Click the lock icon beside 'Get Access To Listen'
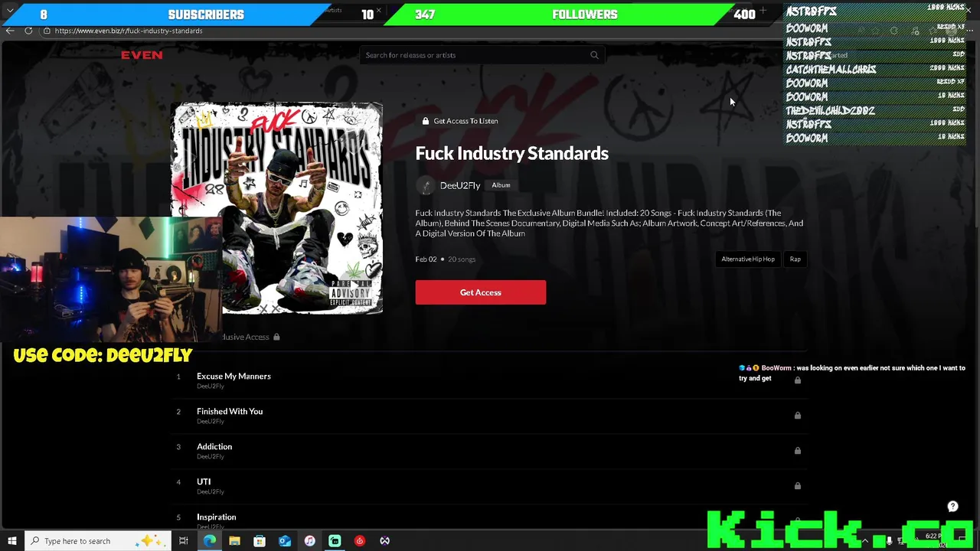This screenshot has height=551, width=980. [x=426, y=121]
